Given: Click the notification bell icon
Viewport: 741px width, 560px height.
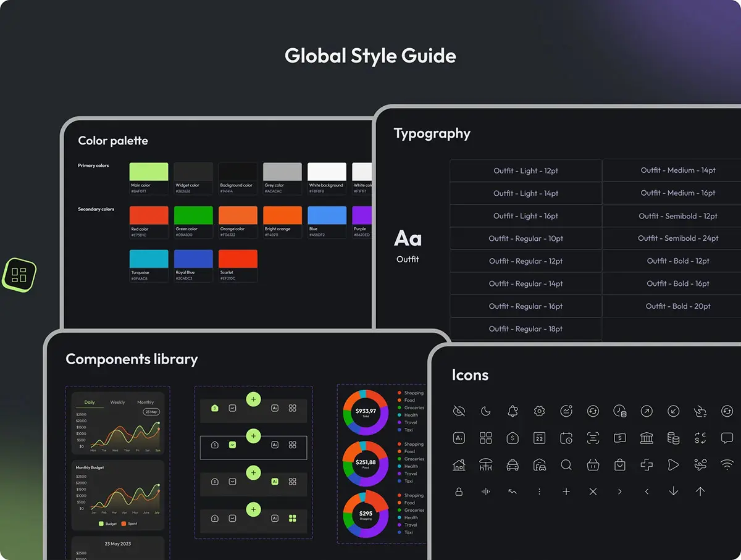Looking at the screenshot, I should [x=513, y=411].
